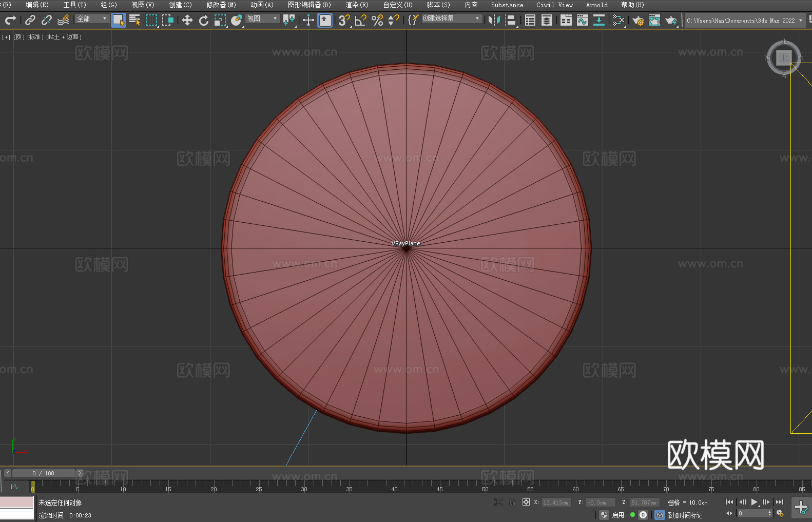Open the Arnold menu
The image size is (812, 522).
coord(596,5)
